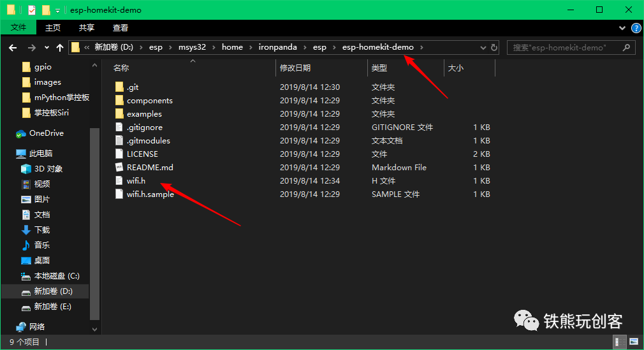Refresh the current folder view
Screen dimensions: 644x350
click(x=494, y=47)
